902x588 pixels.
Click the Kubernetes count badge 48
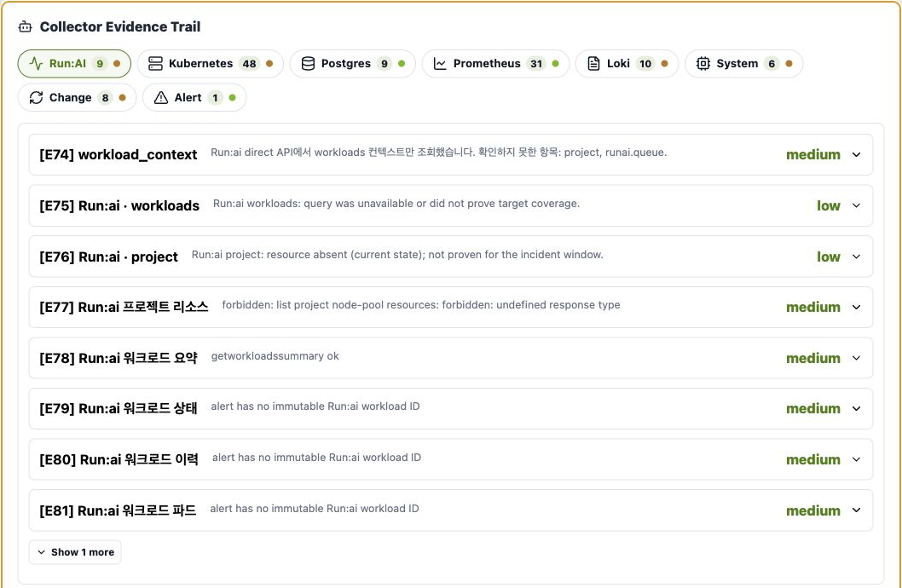[x=249, y=63]
